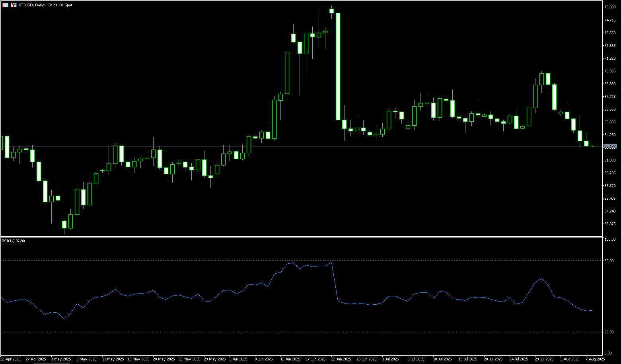The width and height of the screenshot is (621, 364).
Task: Click the 74.715 price scale label
Action: 610,20
